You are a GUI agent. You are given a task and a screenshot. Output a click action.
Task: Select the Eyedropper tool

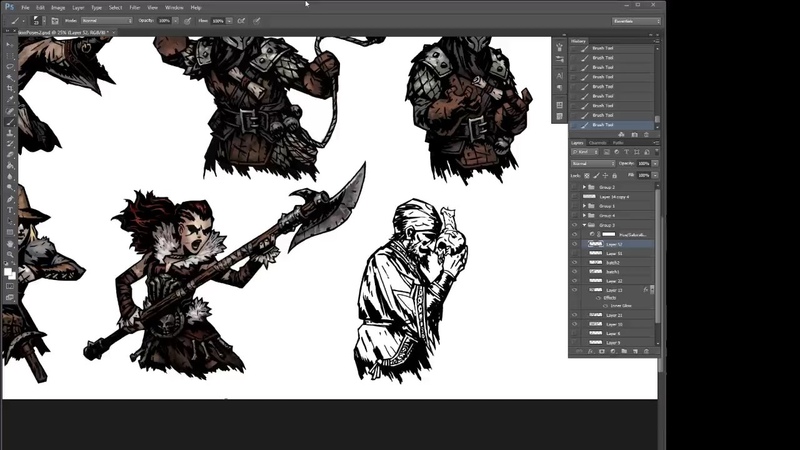[10, 99]
